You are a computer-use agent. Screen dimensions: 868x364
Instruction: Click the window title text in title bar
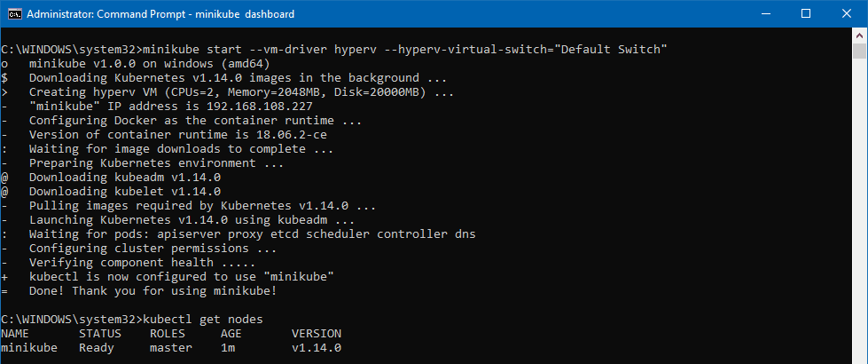pyautogui.click(x=160, y=14)
